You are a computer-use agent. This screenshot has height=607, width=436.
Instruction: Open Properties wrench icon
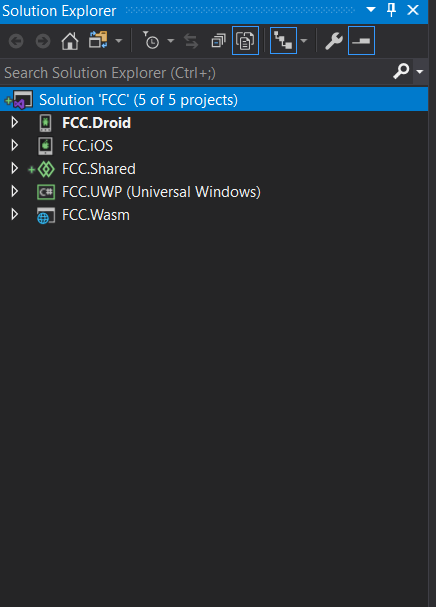point(334,41)
